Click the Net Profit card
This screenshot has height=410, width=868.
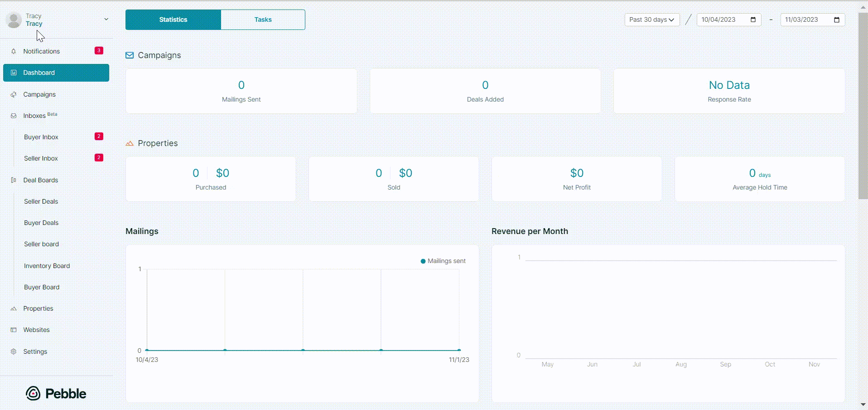coord(577,179)
